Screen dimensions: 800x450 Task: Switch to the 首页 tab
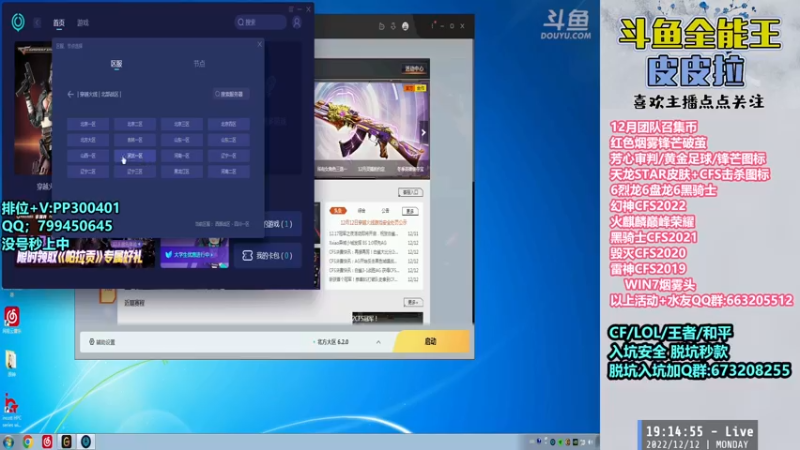[x=59, y=23]
